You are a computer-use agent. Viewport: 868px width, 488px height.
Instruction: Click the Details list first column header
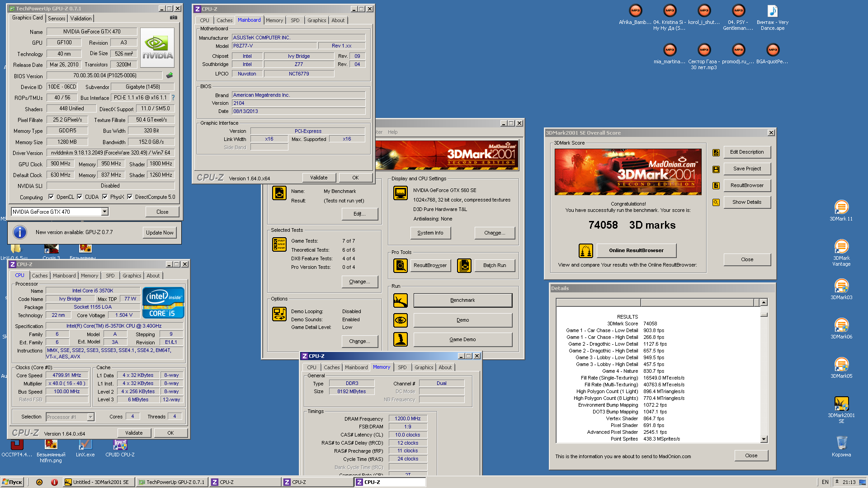point(598,302)
